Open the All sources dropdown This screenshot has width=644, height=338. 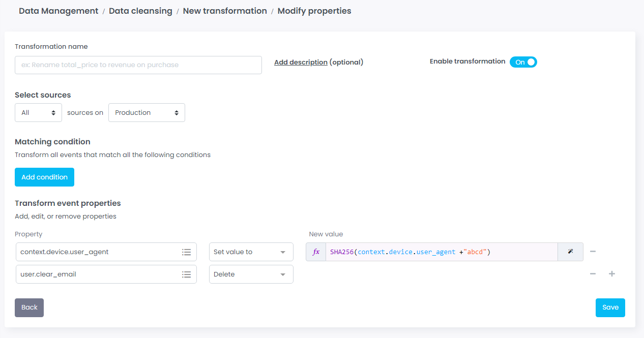pos(38,113)
